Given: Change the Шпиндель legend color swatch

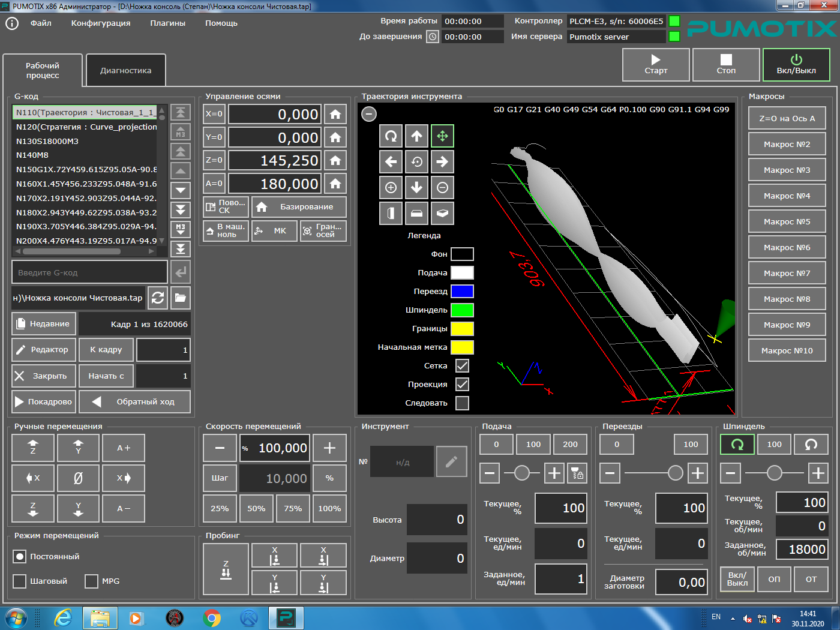Looking at the screenshot, I should click(x=462, y=310).
